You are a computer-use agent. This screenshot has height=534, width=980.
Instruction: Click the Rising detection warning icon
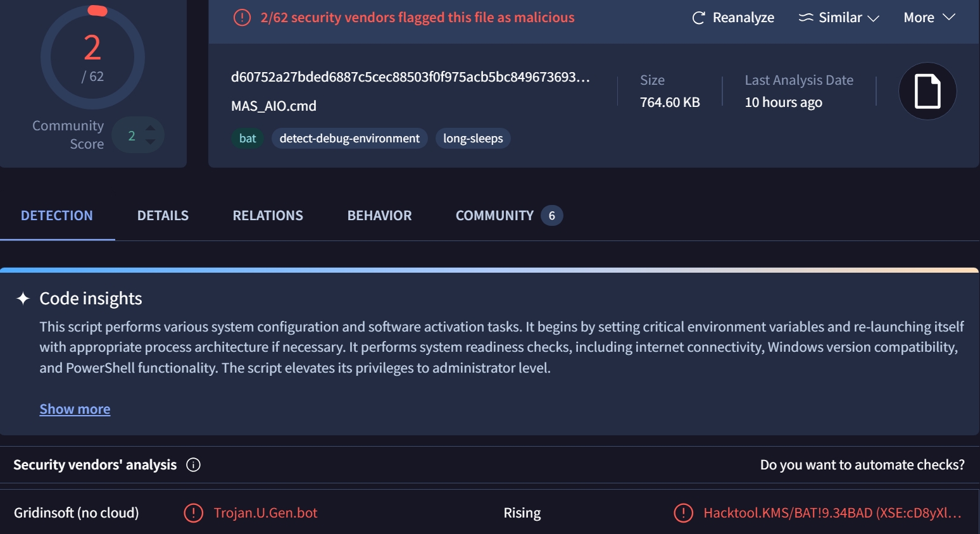pyautogui.click(x=683, y=513)
